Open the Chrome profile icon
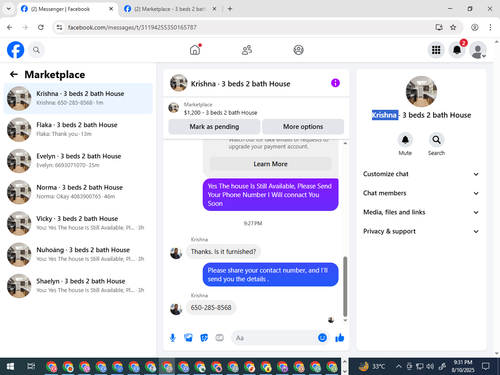This screenshot has width=500, height=375. pyautogui.click(x=475, y=27)
